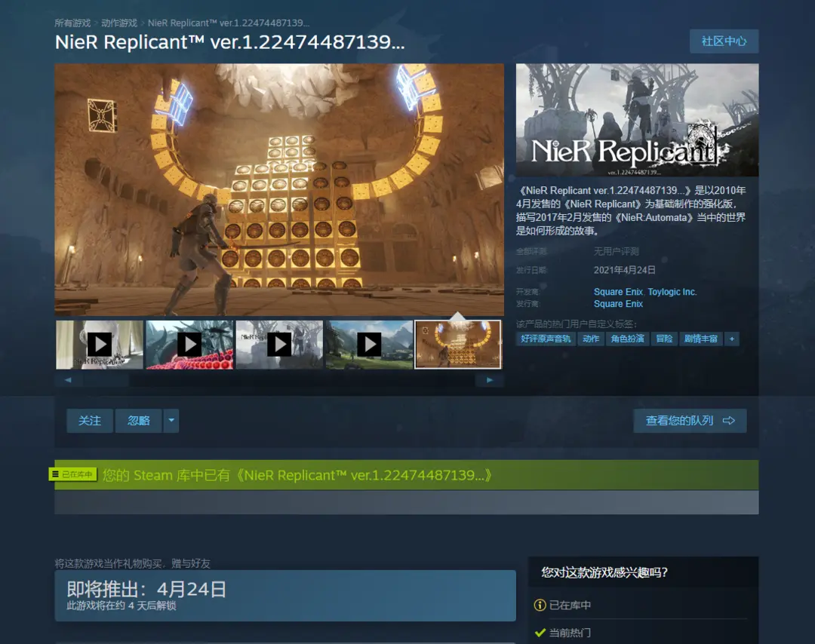The width and height of the screenshot is (815, 644).
Task: Click the media strip scrollbar handle
Action: click(106, 380)
